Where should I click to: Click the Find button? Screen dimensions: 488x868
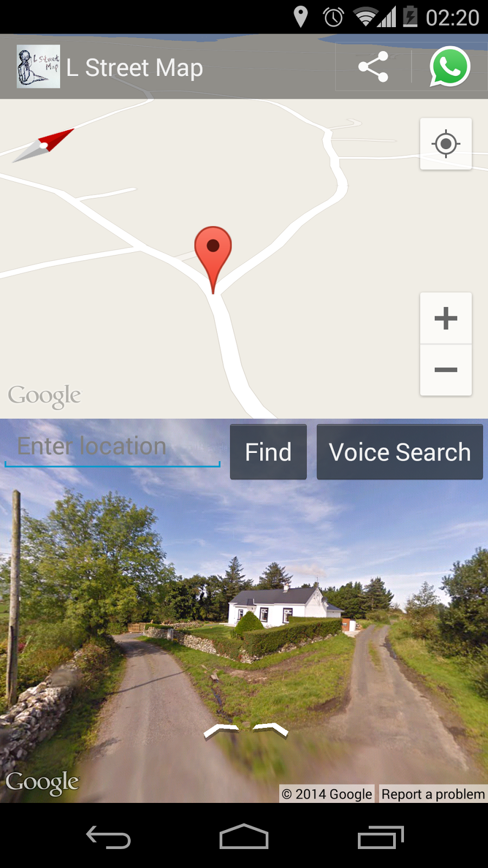(268, 452)
